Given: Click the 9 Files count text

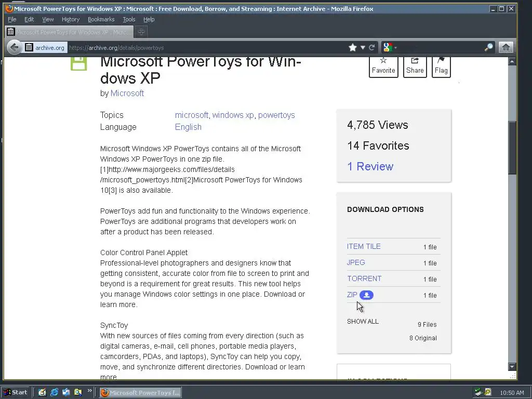Looking at the screenshot, I should pos(427,324).
